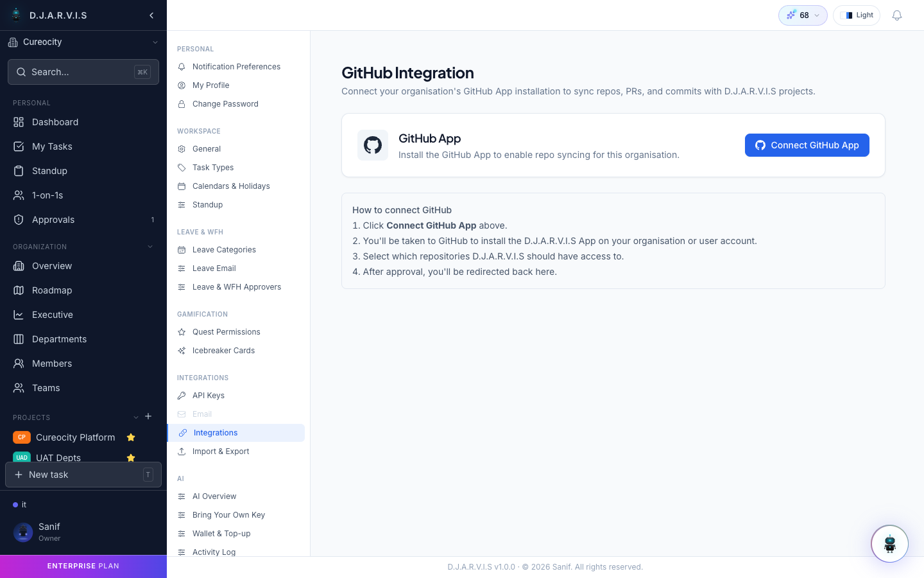Click Sanif's user avatar
Screen dimensions: 924x578
(23, 532)
